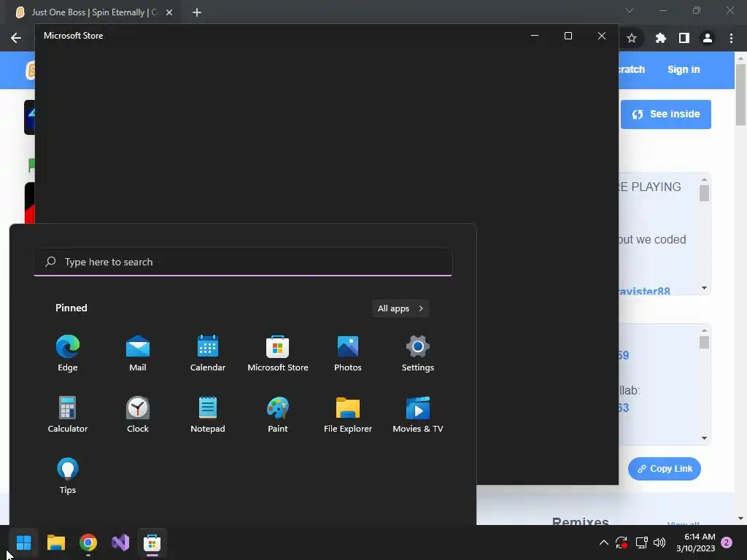The width and height of the screenshot is (747, 560).
Task: Launch Photos from pinned apps
Action: [x=348, y=354]
